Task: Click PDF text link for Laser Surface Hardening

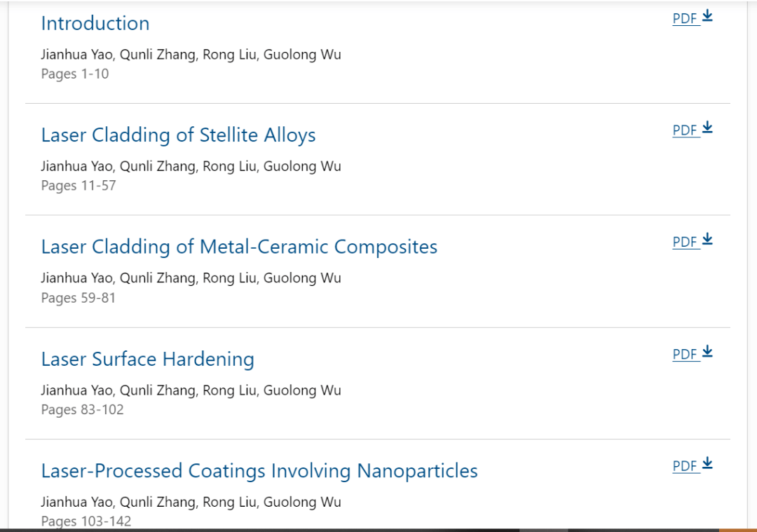Action: click(x=685, y=355)
